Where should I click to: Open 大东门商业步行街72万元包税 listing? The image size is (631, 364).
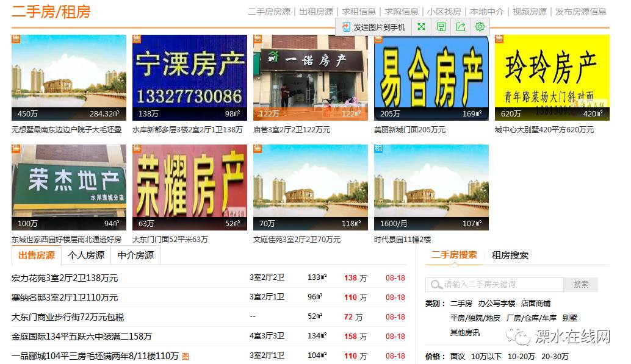tap(68, 317)
